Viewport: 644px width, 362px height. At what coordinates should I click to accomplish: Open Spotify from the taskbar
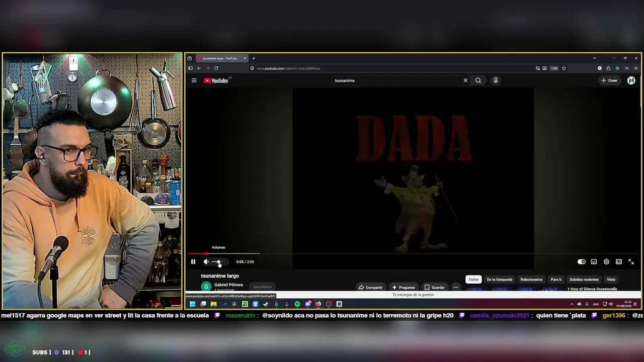coord(297,304)
